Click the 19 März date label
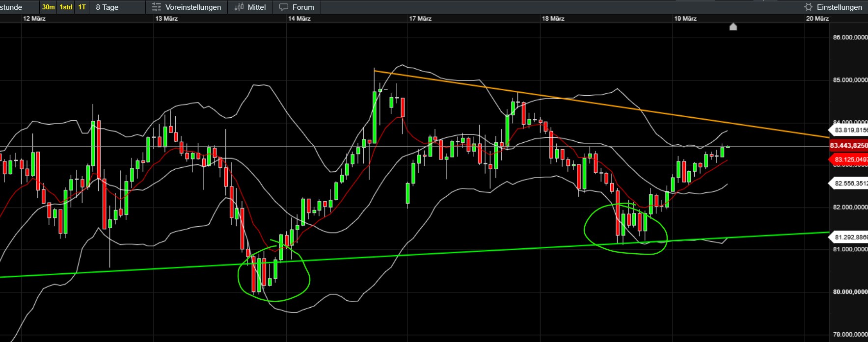Viewport: 868px width, 342px height. (x=685, y=19)
